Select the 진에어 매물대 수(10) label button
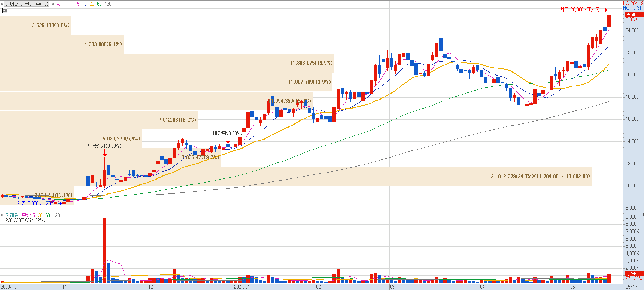The image size is (644, 290). [x=27, y=4]
